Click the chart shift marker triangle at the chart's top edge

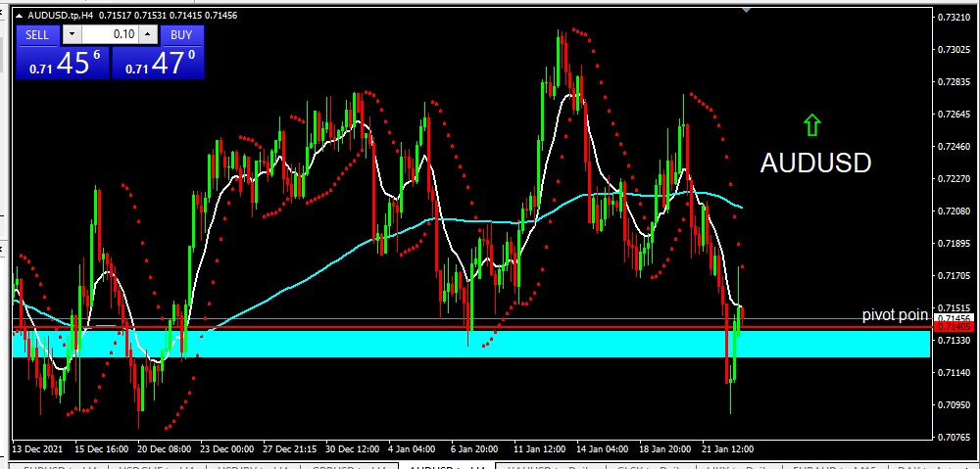tap(746, 11)
